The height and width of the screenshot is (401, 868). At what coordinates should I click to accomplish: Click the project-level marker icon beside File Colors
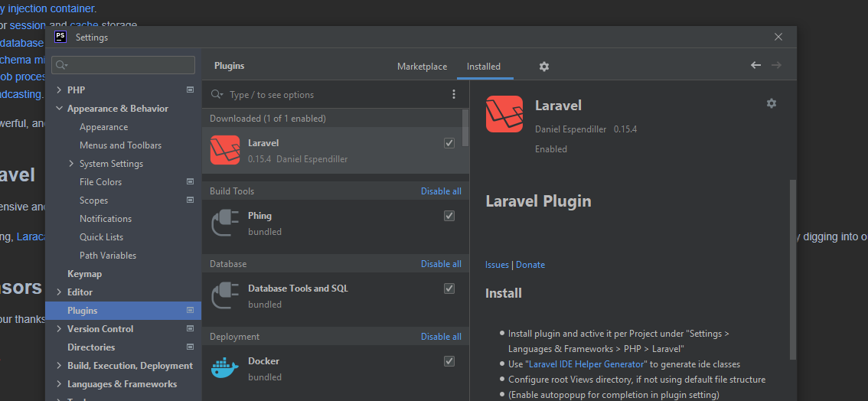(190, 181)
